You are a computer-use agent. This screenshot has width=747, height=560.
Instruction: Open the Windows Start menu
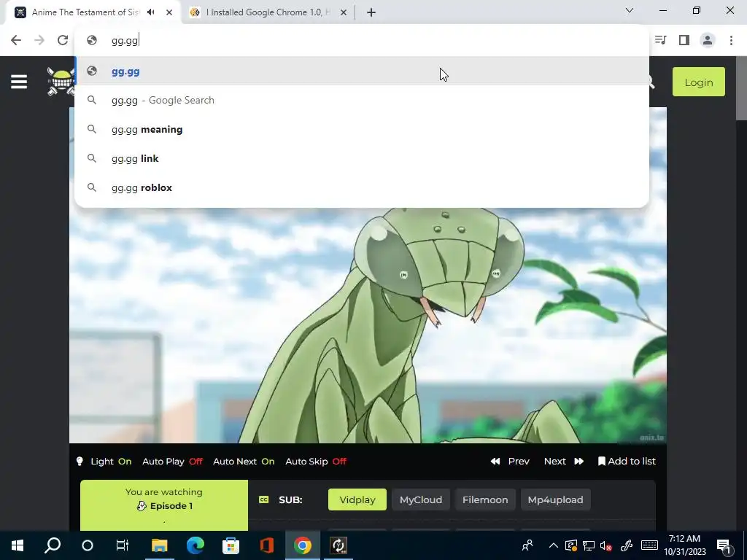tap(18, 545)
